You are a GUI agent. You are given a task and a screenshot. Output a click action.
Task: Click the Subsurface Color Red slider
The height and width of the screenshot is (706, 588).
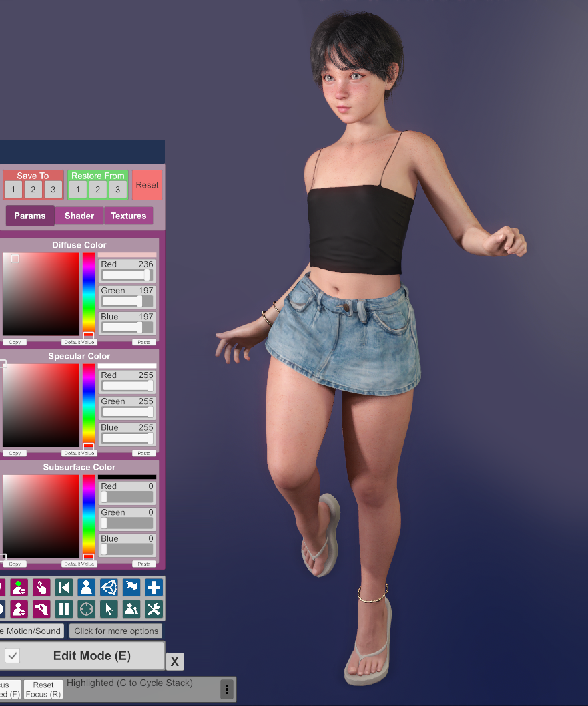127,497
